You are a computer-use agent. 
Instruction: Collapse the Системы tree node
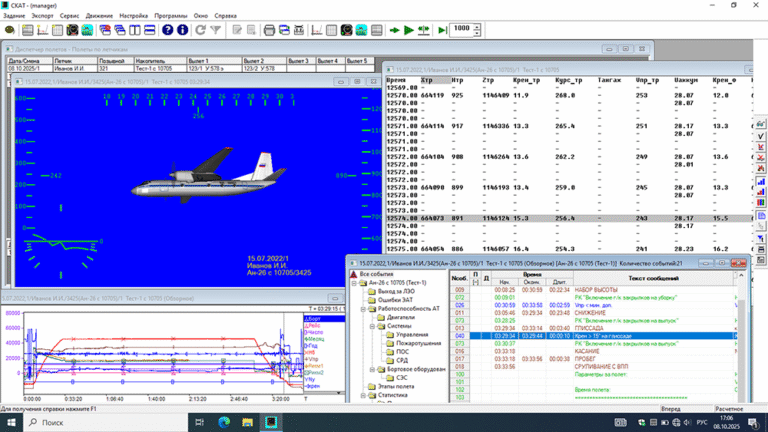pos(371,326)
